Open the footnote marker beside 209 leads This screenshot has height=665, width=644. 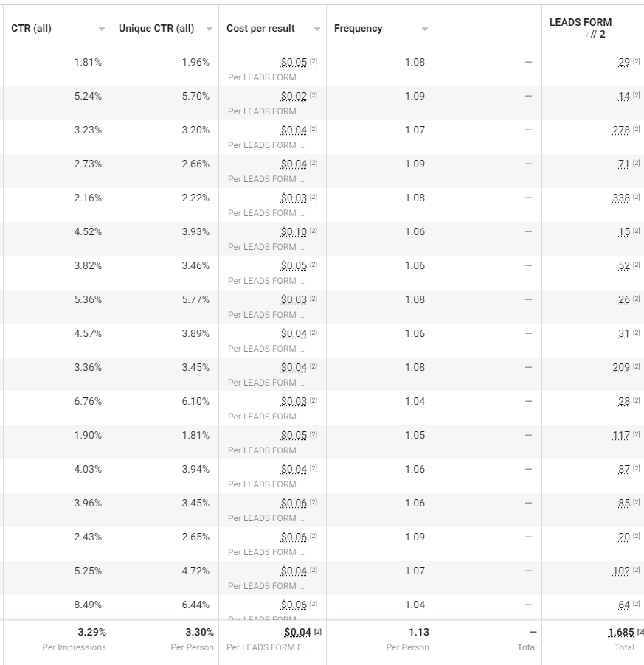pos(637,367)
